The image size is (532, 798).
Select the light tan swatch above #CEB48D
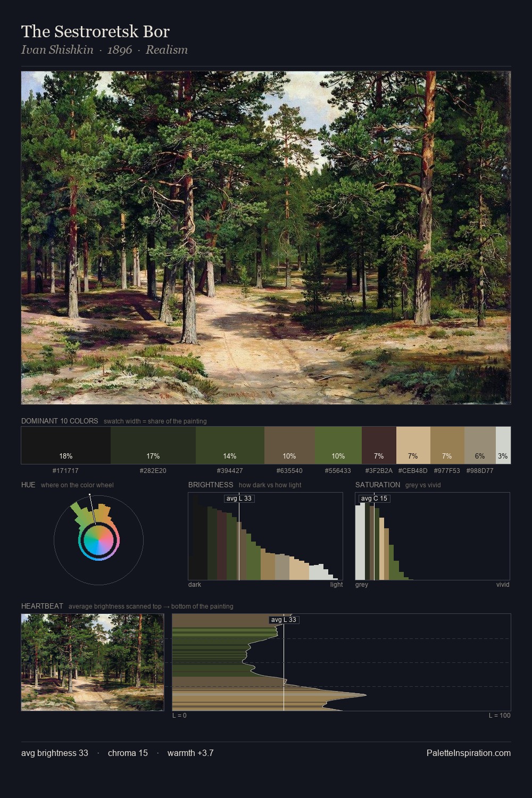coord(413,445)
